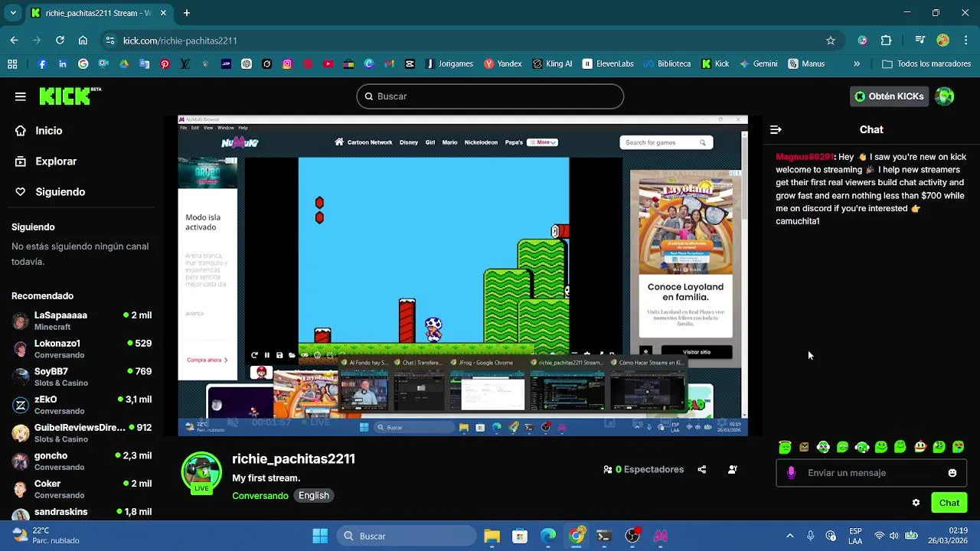Open the Kick sidebar hamburger menu
Image resolution: width=980 pixels, height=551 pixels.
(x=21, y=96)
